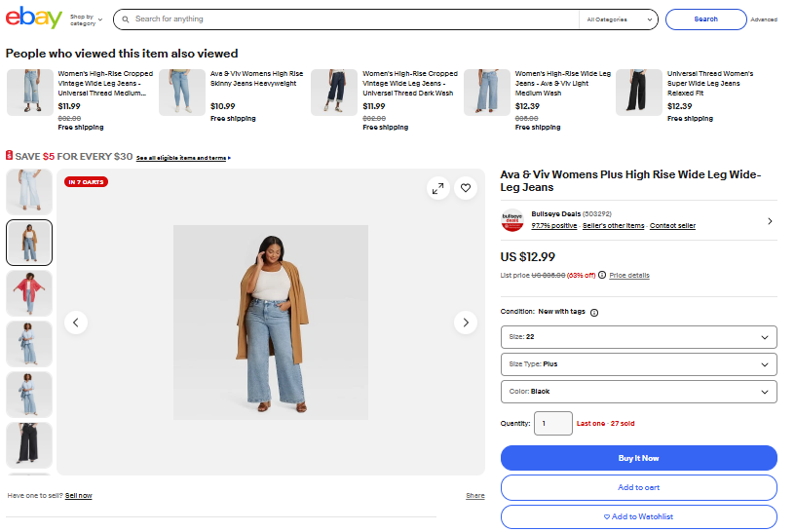795x532 pixels.
Task: Click the eBay logo
Action: (33, 19)
